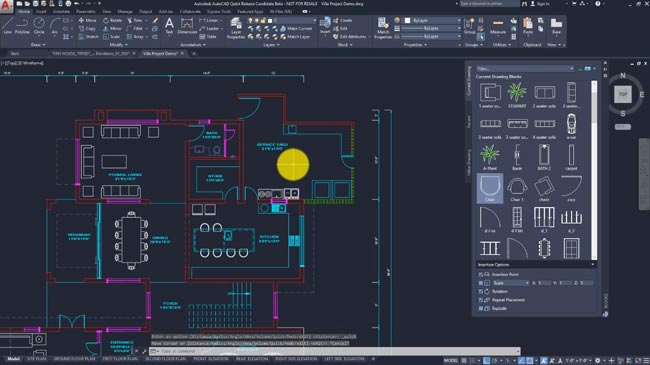Click the white layer color swatch
This screenshot has height=365, width=650.
(270, 20)
